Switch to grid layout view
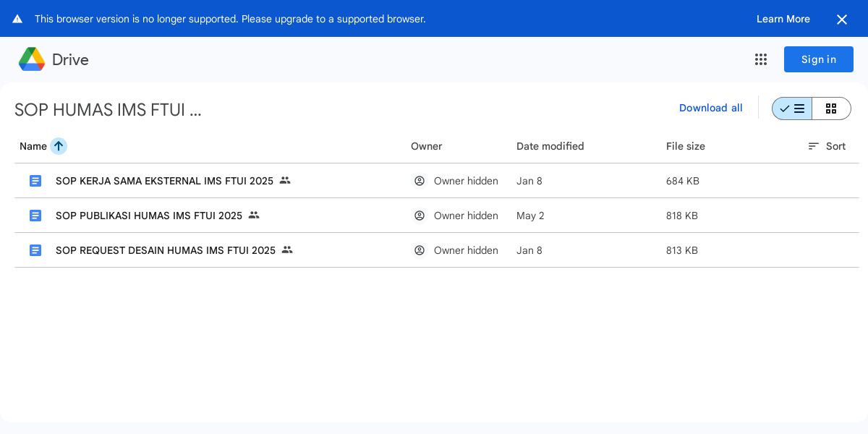Screen dimensions: 868x434 (x=831, y=109)
